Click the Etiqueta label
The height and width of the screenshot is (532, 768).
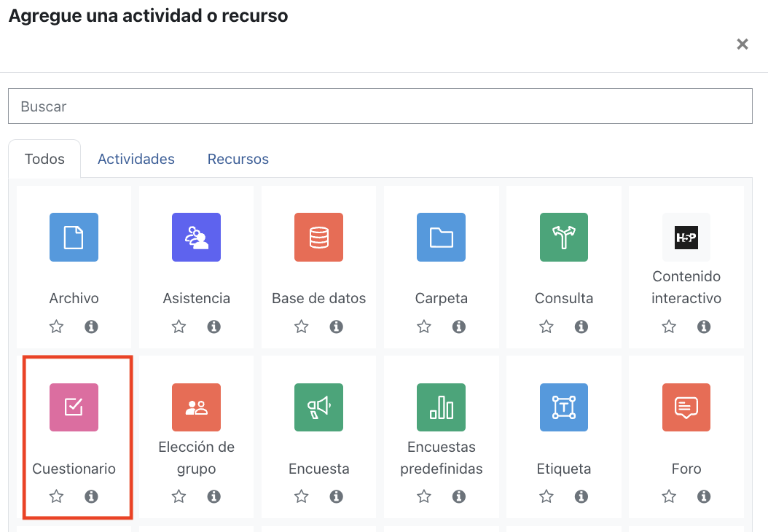click(x=564, y=469)
